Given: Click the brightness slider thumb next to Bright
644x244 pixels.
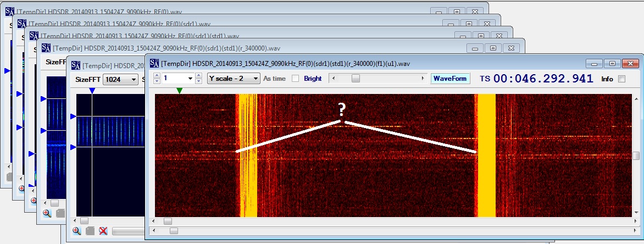Looking at the screenshot, I should [x=356, y=79].
